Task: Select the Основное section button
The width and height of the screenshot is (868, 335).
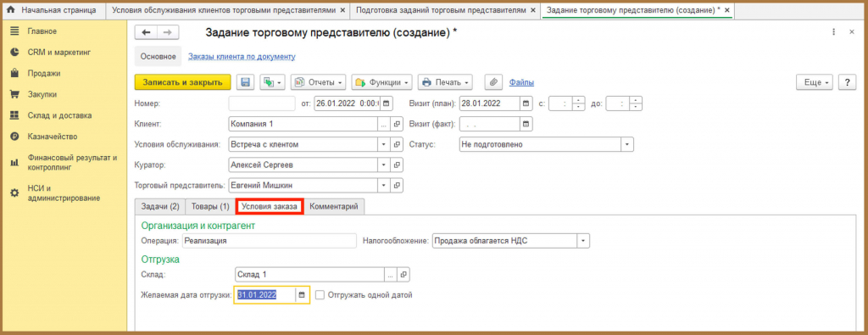Action: pos(158,57)
